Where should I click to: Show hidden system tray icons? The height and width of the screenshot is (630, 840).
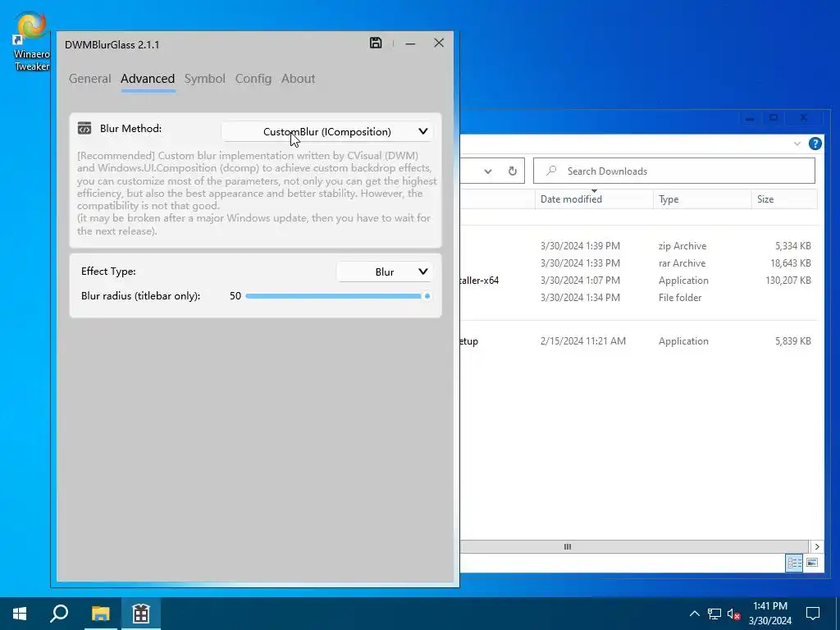tap(694, 614)
